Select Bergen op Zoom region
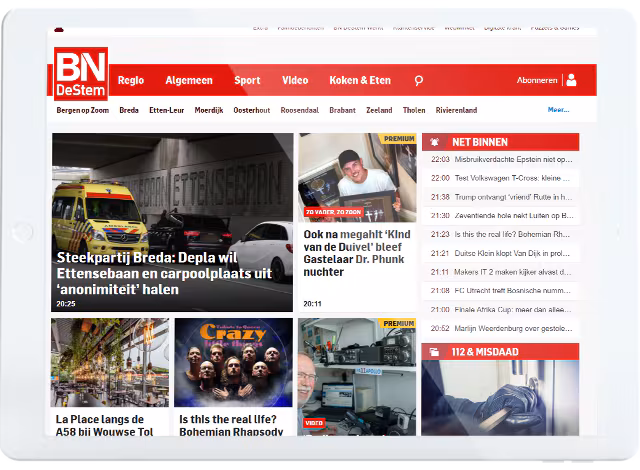 click(x=82, y=110)
